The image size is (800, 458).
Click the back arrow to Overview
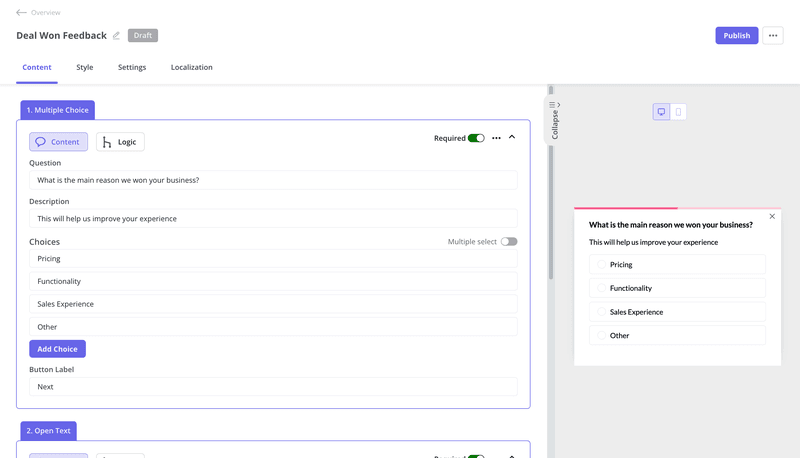pos(21,12)
